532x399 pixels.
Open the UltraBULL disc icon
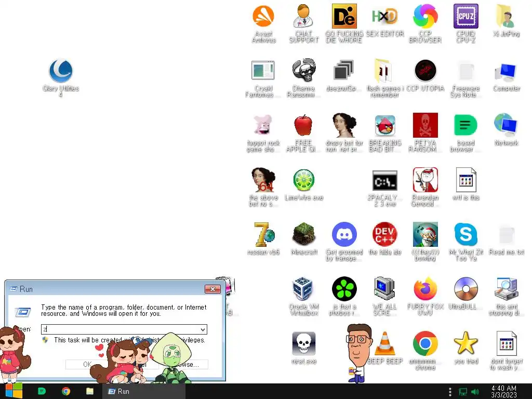click(466, 289)
